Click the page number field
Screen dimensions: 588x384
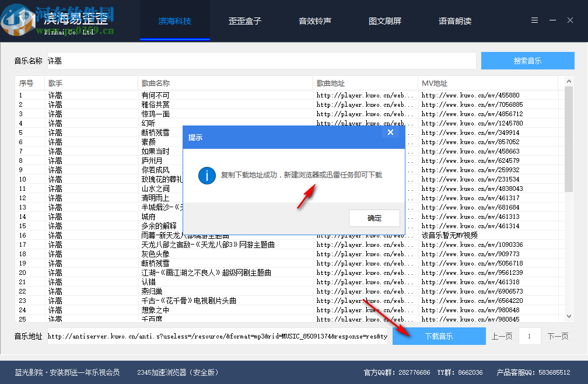(x=530, y=336)
